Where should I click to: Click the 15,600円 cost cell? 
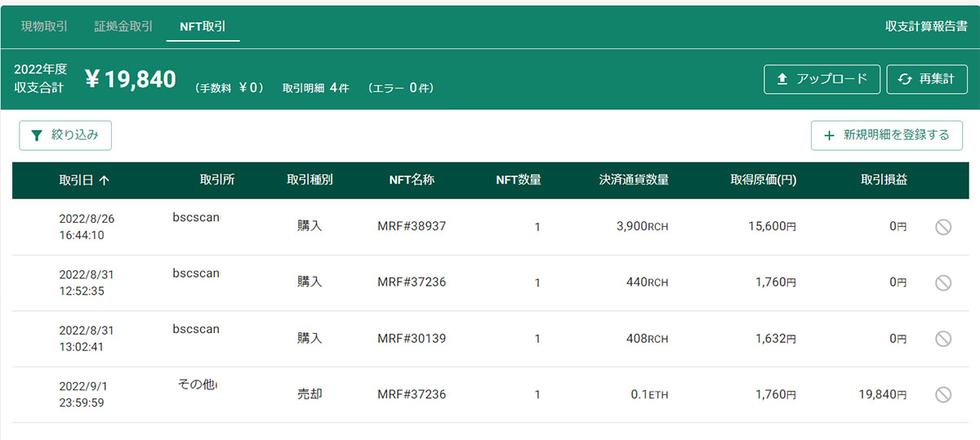(772, 226)
